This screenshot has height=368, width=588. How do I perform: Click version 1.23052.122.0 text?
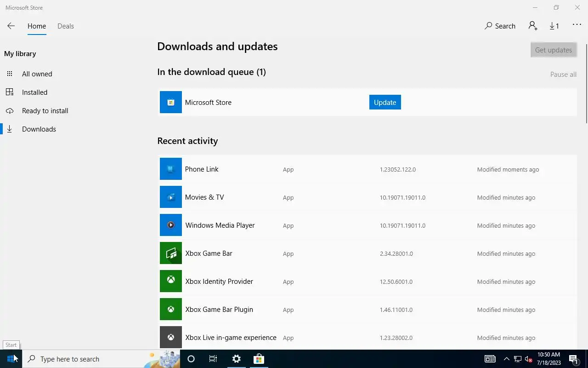pos(398,169)
